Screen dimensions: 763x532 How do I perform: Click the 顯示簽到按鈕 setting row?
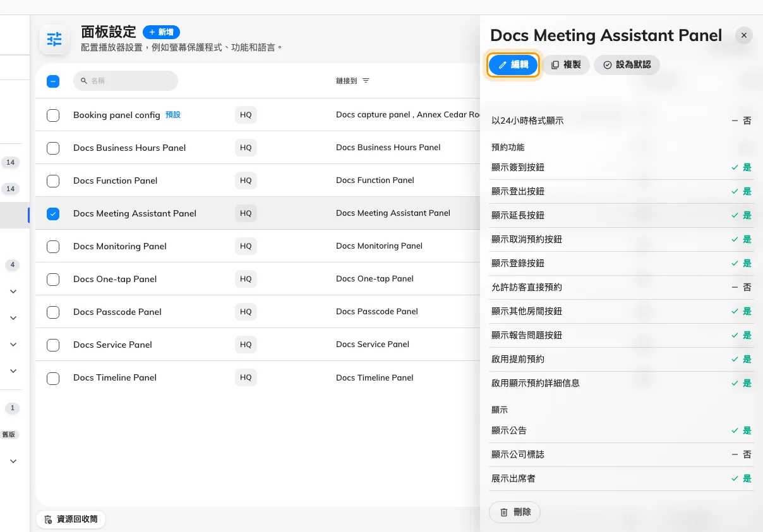(x=622, y=167)
